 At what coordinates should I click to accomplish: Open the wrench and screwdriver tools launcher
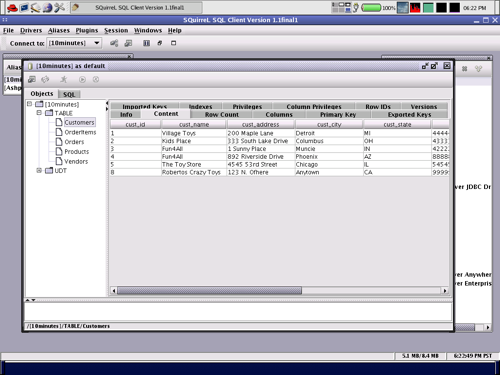coord(60,7)
